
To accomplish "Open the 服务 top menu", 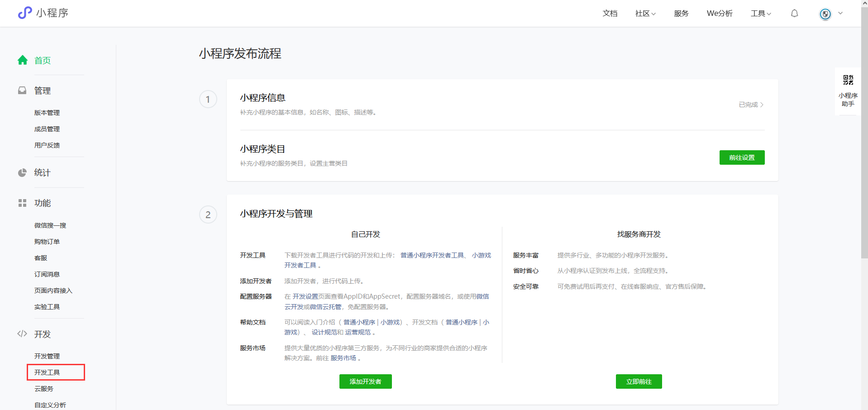I will coord(681,14).
